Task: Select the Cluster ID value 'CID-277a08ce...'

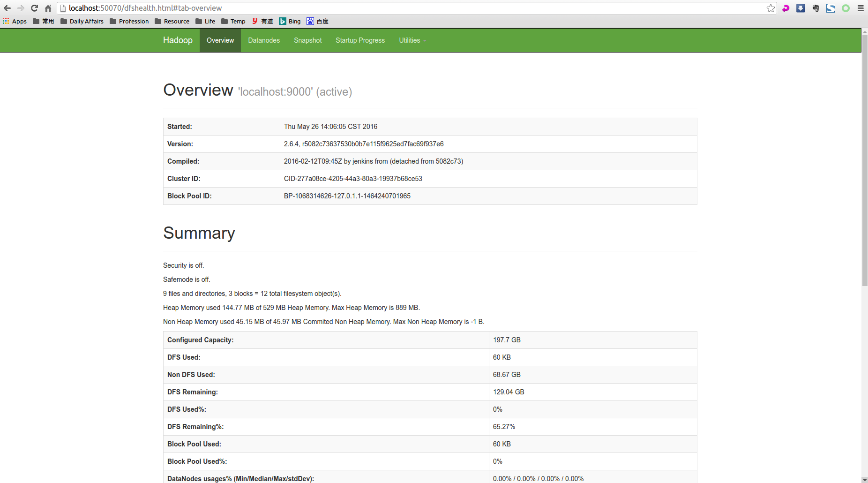Action: coord(353,179)
